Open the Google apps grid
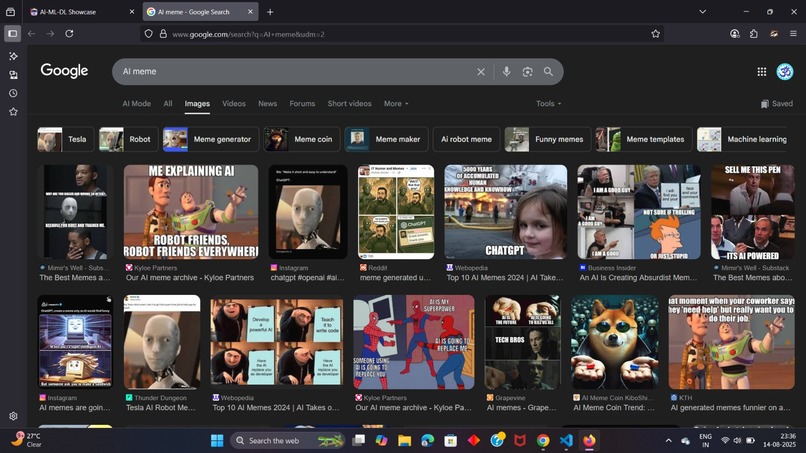This screenshot has width=806, height=453. pos(762,72)
